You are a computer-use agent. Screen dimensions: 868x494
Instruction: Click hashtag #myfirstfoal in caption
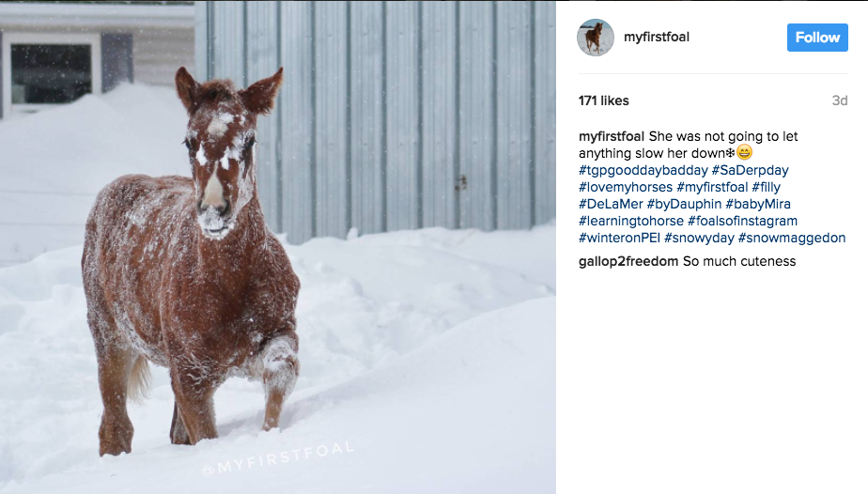coord(712,187)
